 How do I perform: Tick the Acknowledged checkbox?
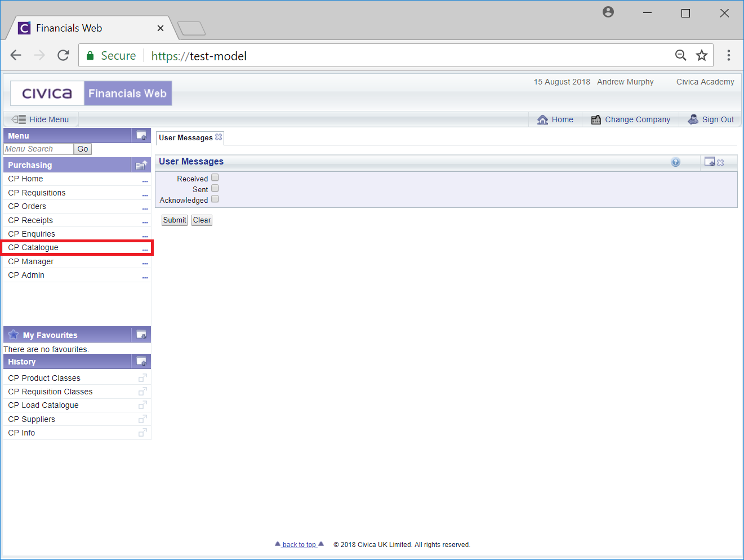coord(215,199)
